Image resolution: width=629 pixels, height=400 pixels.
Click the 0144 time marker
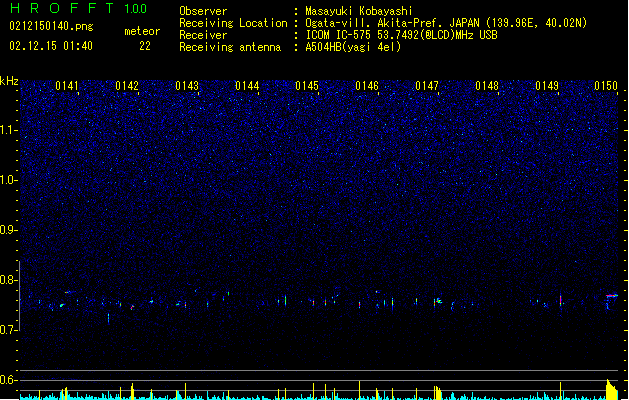click(247, 86)
